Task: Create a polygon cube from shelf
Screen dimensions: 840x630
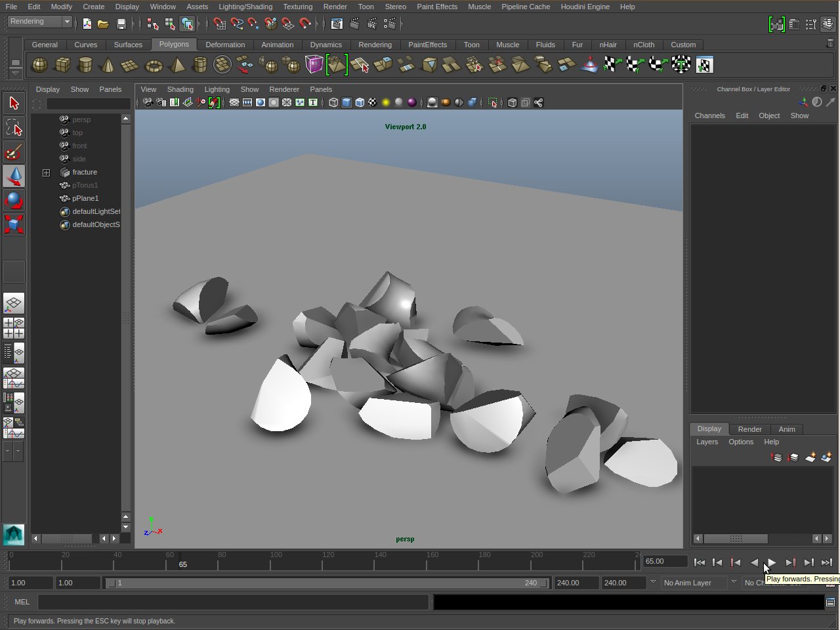Action: click(x=62, y=65)
